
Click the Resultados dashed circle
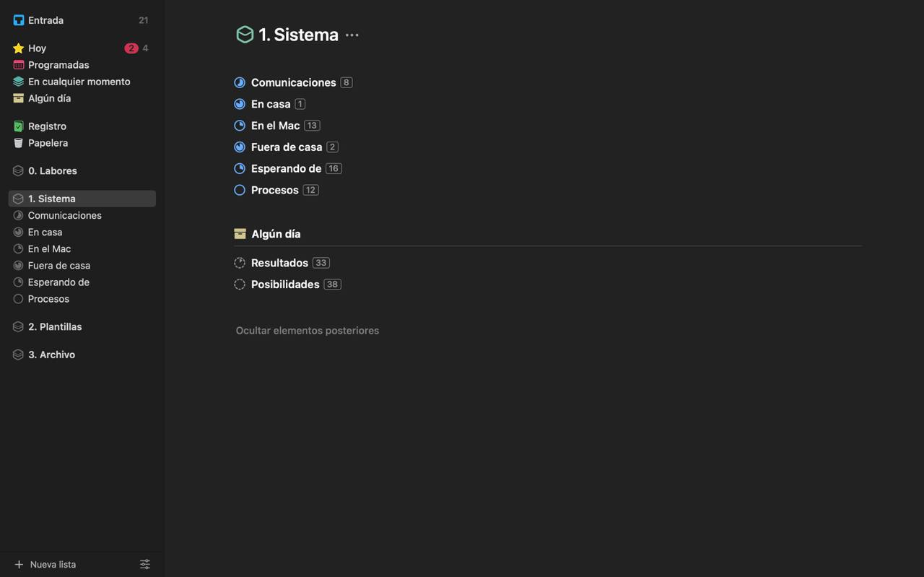(240, 263)
